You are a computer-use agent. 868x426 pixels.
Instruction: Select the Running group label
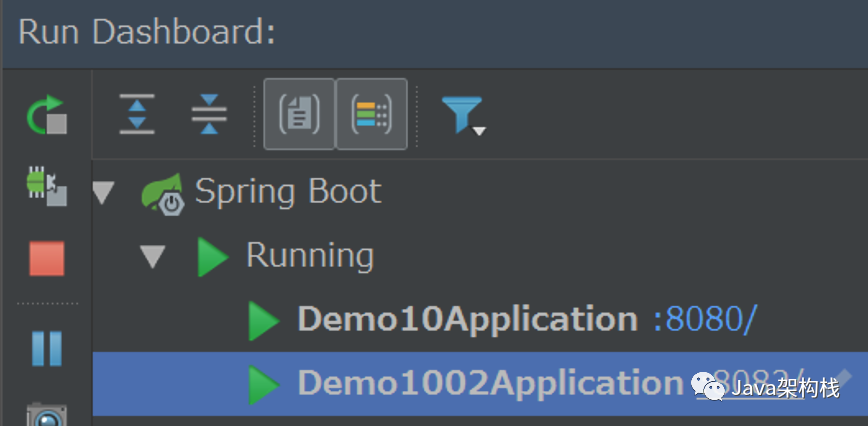[x=310, y=256]
